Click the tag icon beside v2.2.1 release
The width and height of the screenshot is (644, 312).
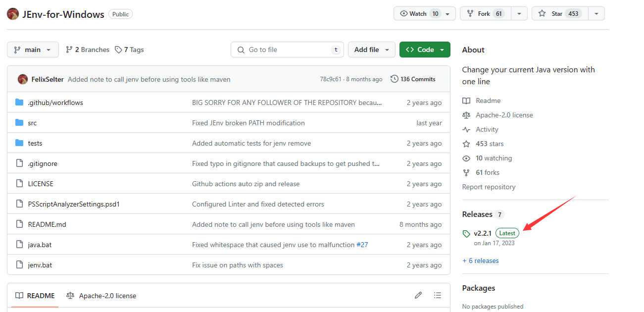click(466, 233)
